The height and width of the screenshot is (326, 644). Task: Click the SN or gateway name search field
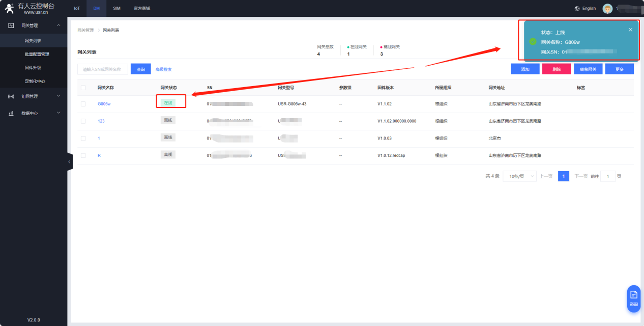click(102, 69)
